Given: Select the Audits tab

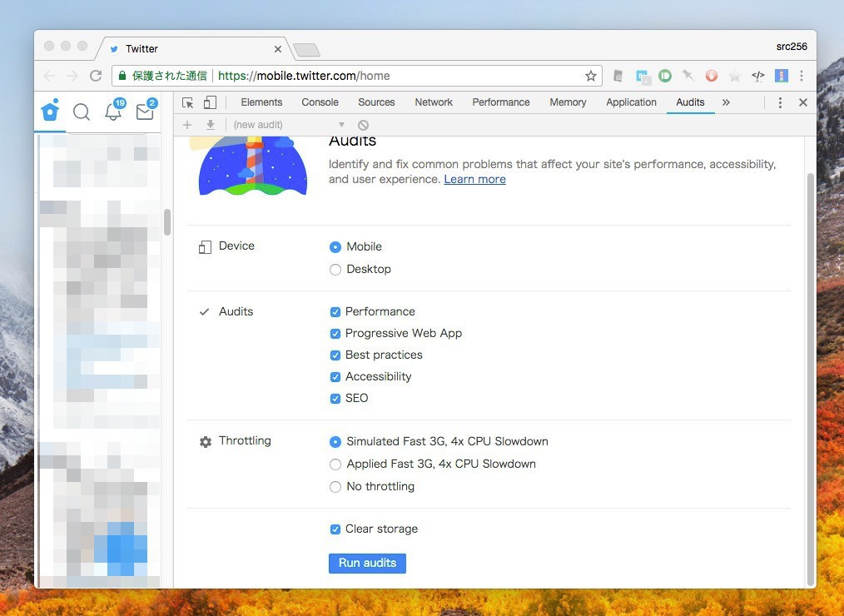Looking at the screenshot, I should [690, 102].
